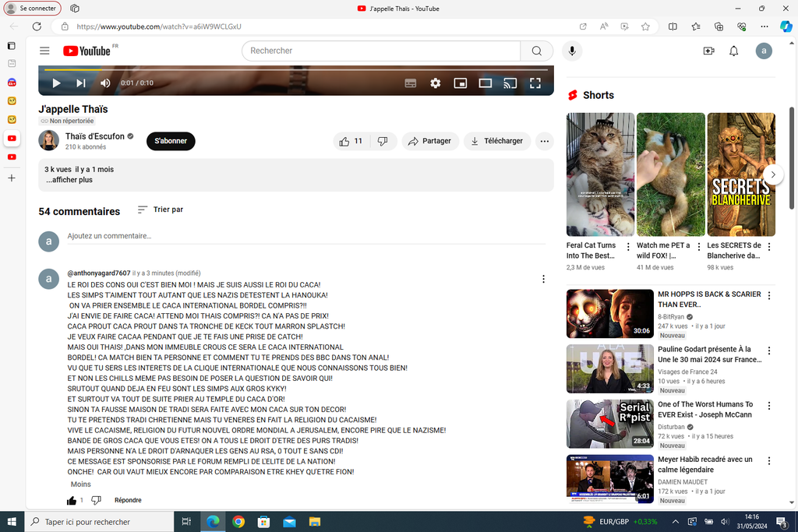The height and width of the screenshot is (532, 798).
Task: Open Copilot in the Edge toolbar
Action: tap(786, 26)
